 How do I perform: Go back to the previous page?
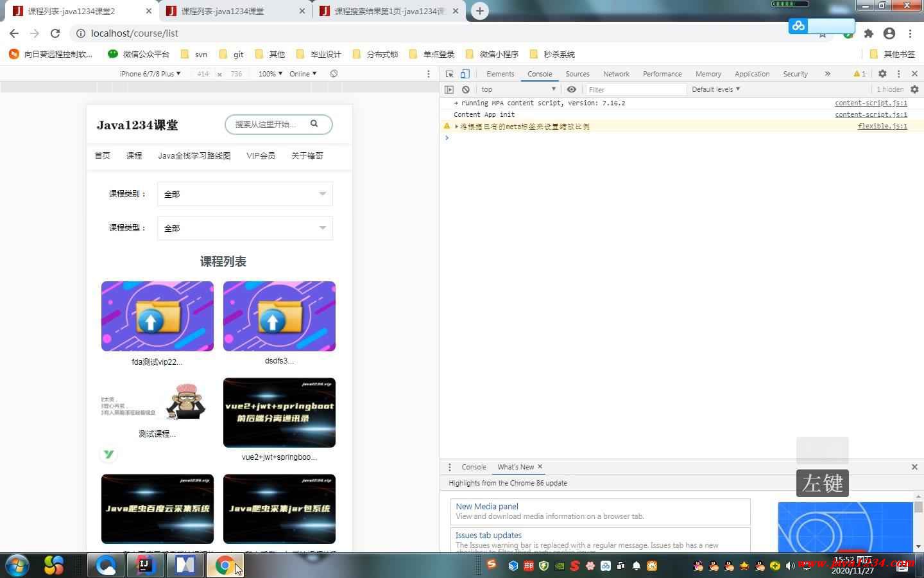click(x=14, y=33)
